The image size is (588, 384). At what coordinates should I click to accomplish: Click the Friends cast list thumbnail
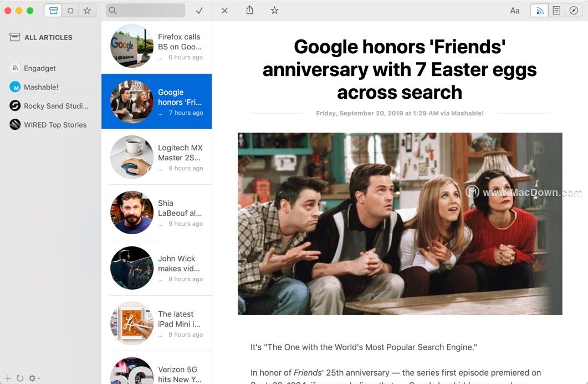tap(132, 102)
